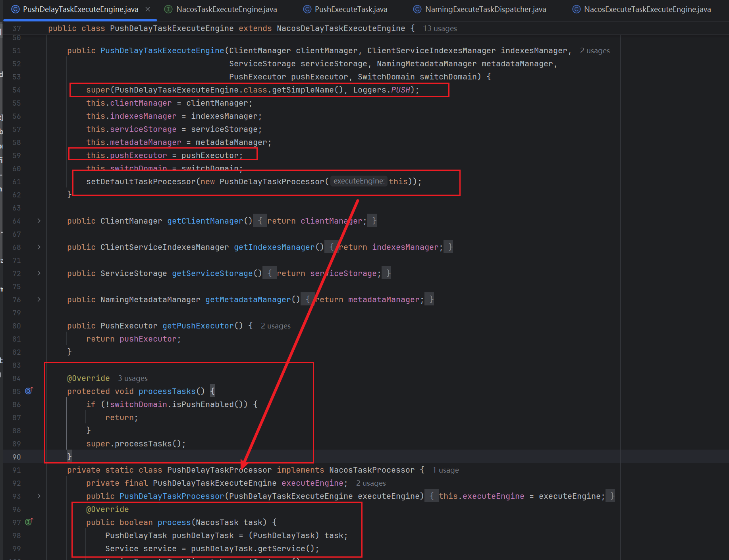Click the executeEngine parameter inlay hint

click(359, 181)
